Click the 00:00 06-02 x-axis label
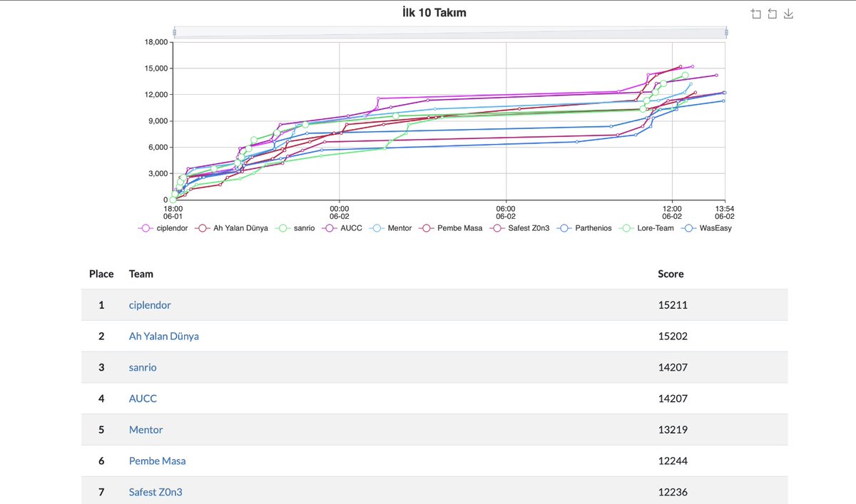 coord(339,212)
